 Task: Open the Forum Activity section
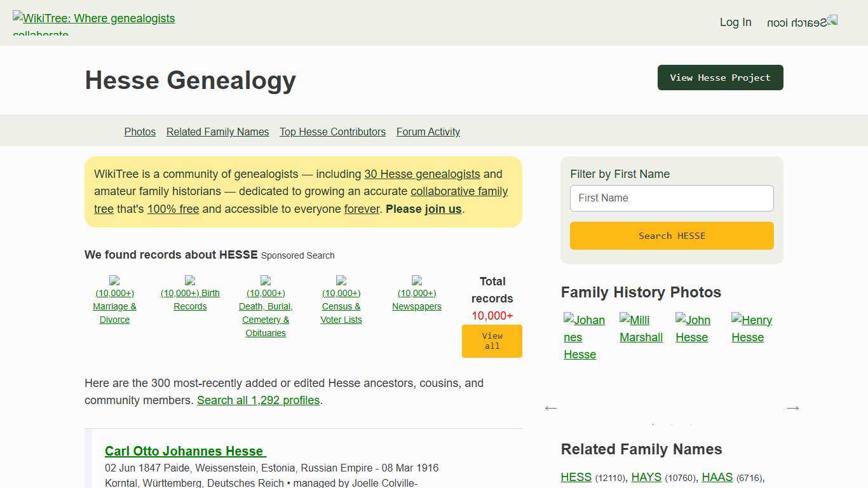tap(428, 132)
